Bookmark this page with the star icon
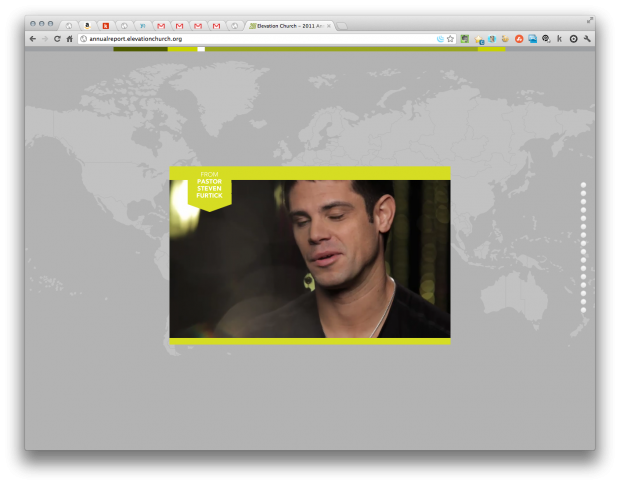Image resolution: width=620 pixels, height=485 pixels. [x=450, y=39]
